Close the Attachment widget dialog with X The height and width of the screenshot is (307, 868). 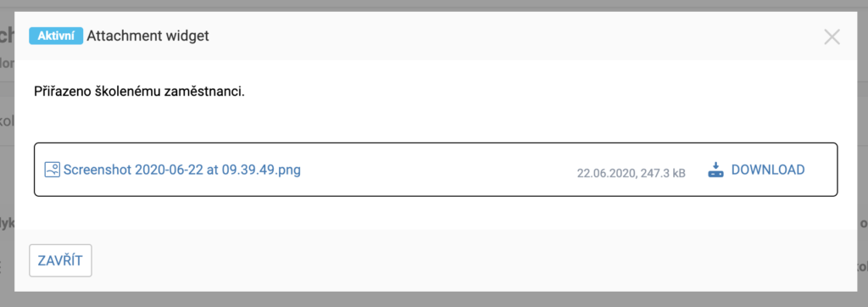click(832, 37)
